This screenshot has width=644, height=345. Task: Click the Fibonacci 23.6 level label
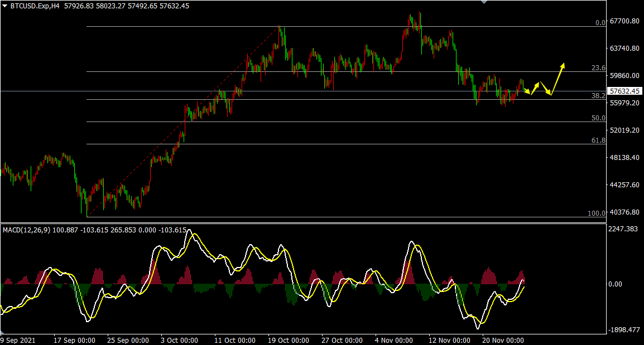[x=598, y=68]
